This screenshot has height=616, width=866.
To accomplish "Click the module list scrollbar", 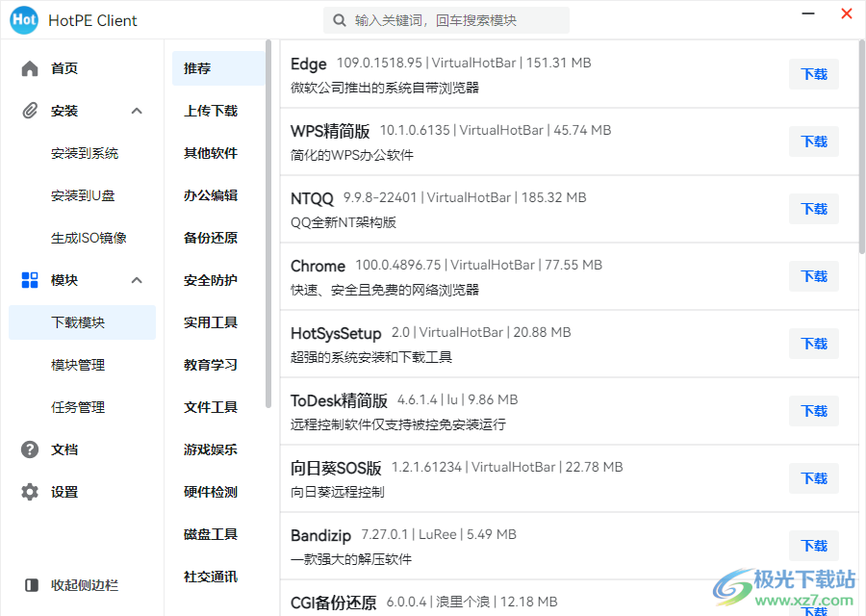I will click(862, 146).
